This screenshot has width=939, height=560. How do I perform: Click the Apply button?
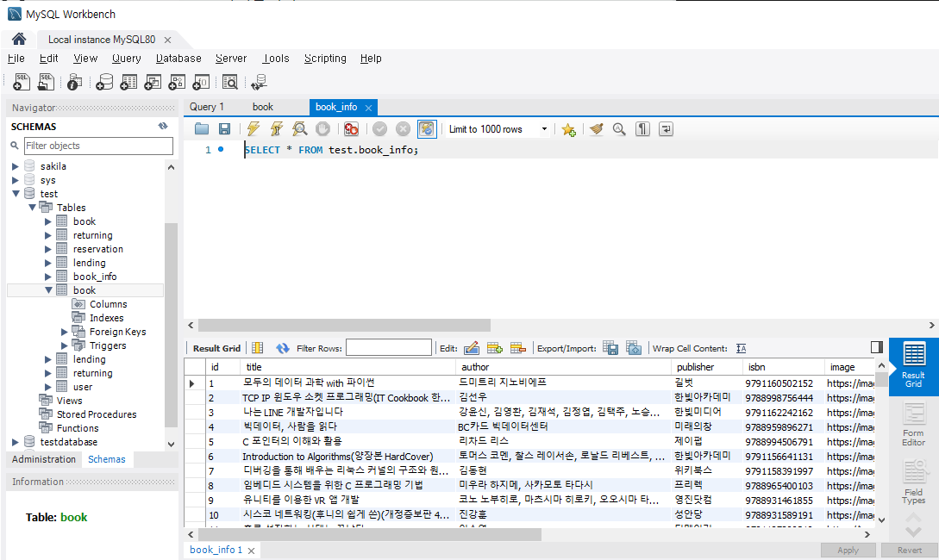tap(848, 550)
